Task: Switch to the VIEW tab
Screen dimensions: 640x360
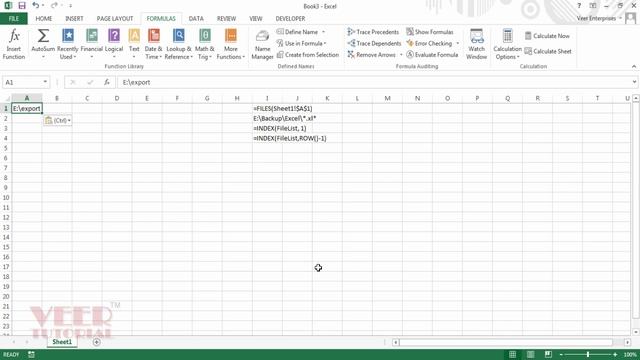Action: tap(256, 19)
